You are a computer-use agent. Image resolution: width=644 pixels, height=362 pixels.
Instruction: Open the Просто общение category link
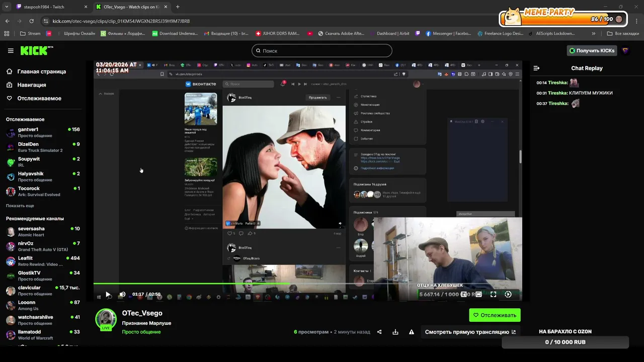coord(141,332)
